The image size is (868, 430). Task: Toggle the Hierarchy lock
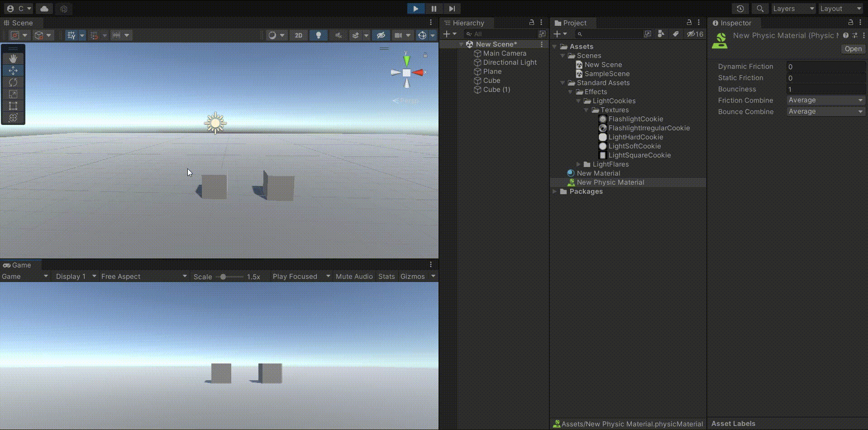pyautogui.click(x=532, y=23)
